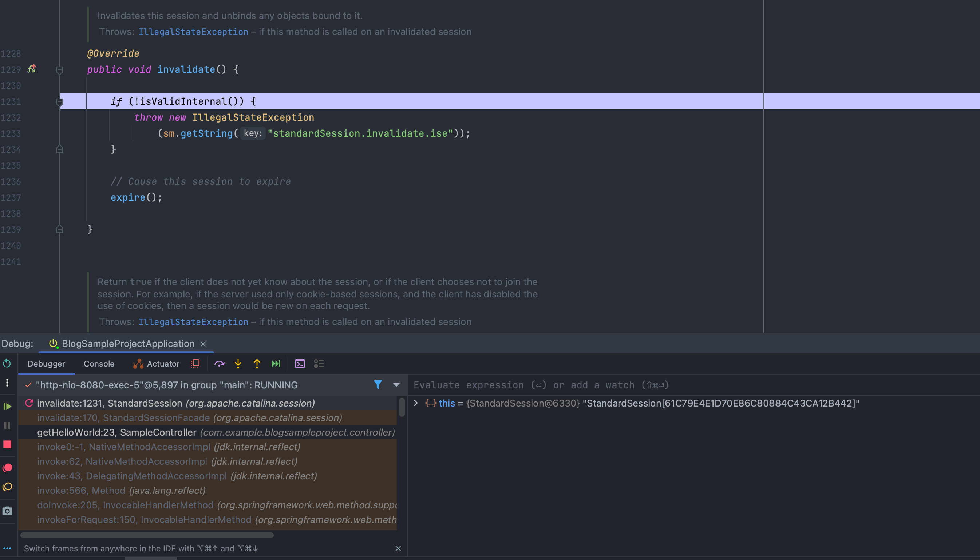Click the Rerun BlogSampleProjectApplication icon
The image size is (980, 560).
coord(7,364)
